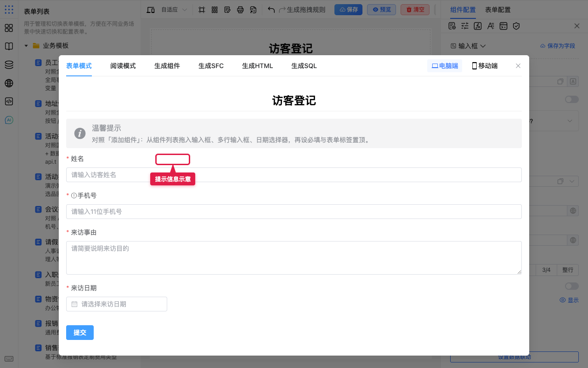Image resolution: width=588 pixels, height=368 pixels.
Task: Switch to 生成SFC tab
Action: tap(211, 66)
